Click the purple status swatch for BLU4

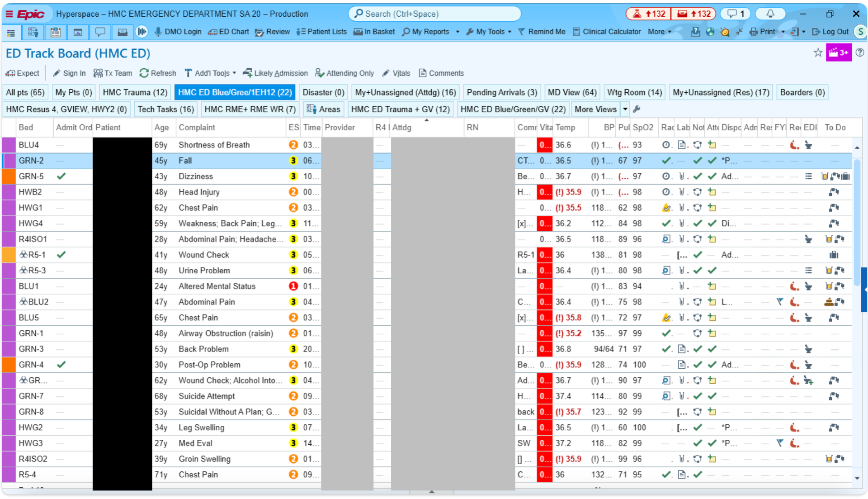tap(9, 145)
